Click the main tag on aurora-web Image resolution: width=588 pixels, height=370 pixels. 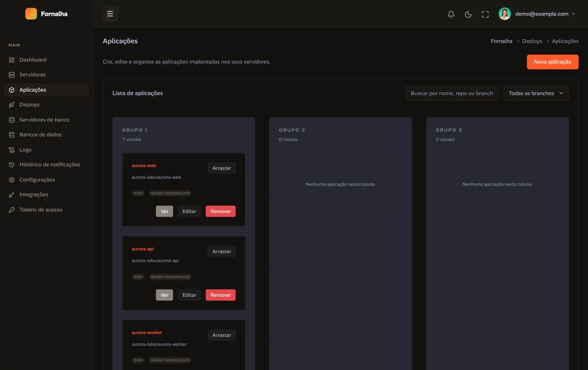point(138,193)
